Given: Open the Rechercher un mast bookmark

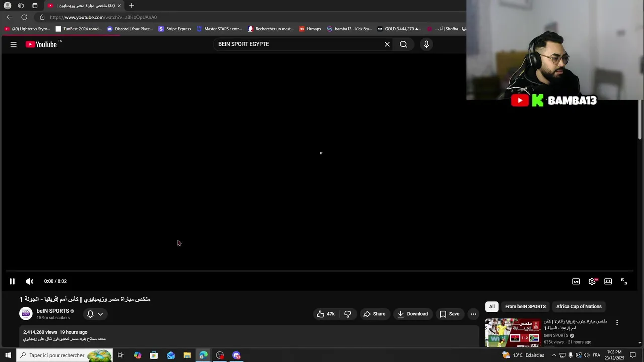Looking at the screenshot, I should coord(270,29).
